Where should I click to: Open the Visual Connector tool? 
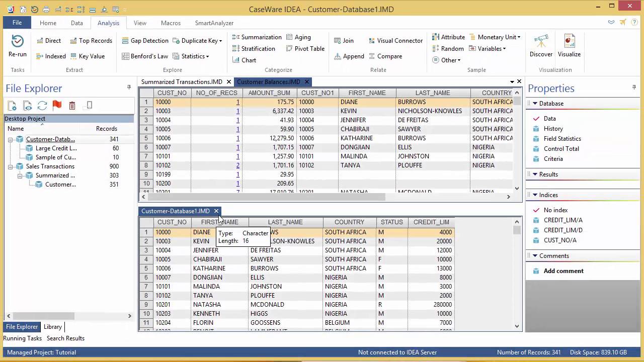pyautogui.click(x=395, y=41)
